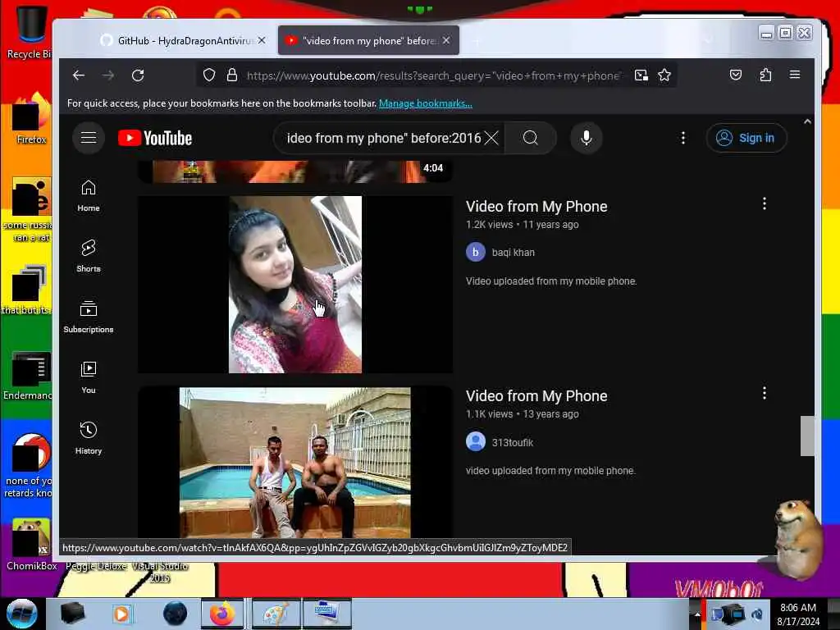The height and width of the screenshot is (630, 840).
Task: Open Subscriptions in the YouTube sidebar
Action: 89,317
